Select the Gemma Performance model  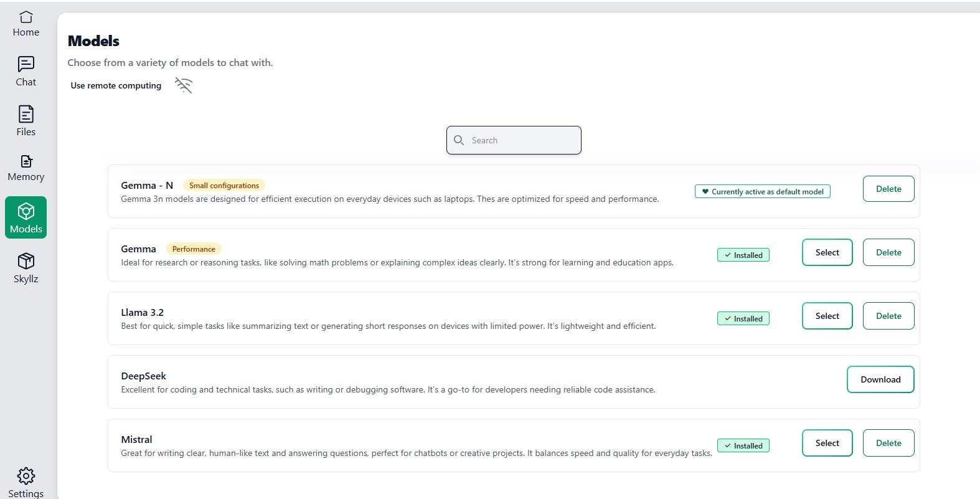click(827, 252)
